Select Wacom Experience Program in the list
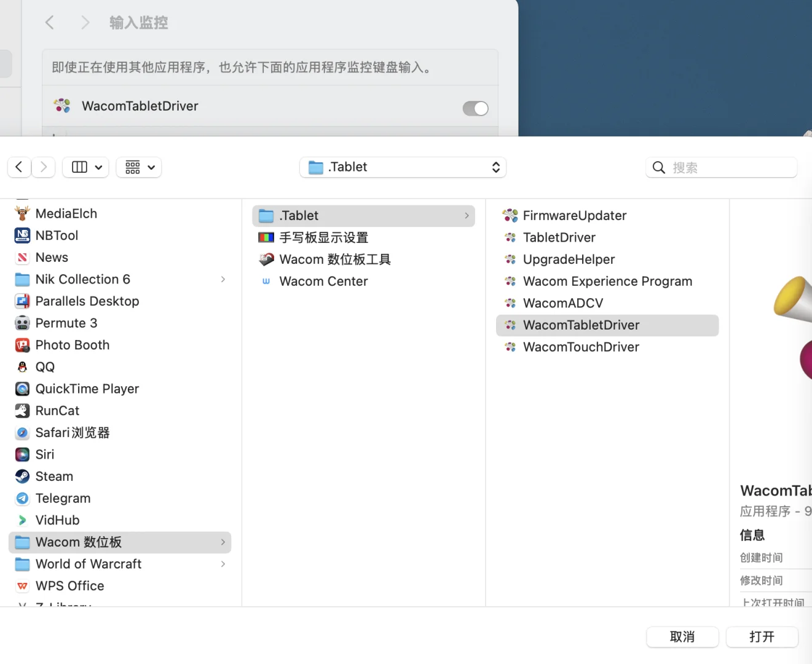The height and width of the screenshot is (664, 812). 607,281
